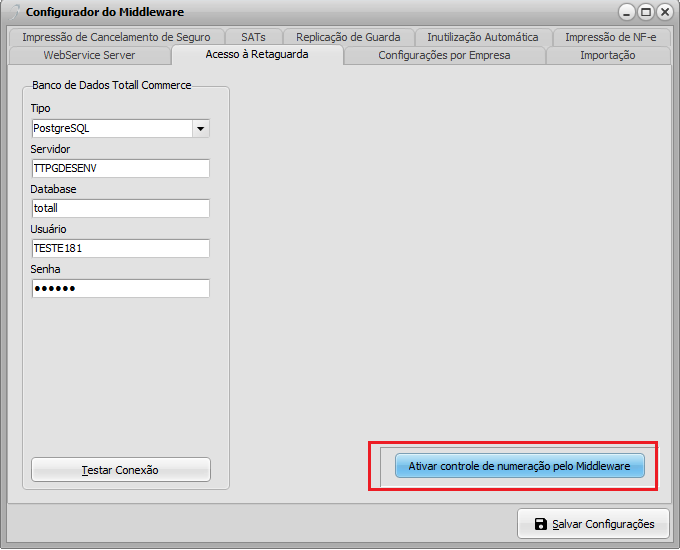The width and height of the screenshot is (680, 550).
Task: Open the SATs tab
Action: (x=253, y=37)
